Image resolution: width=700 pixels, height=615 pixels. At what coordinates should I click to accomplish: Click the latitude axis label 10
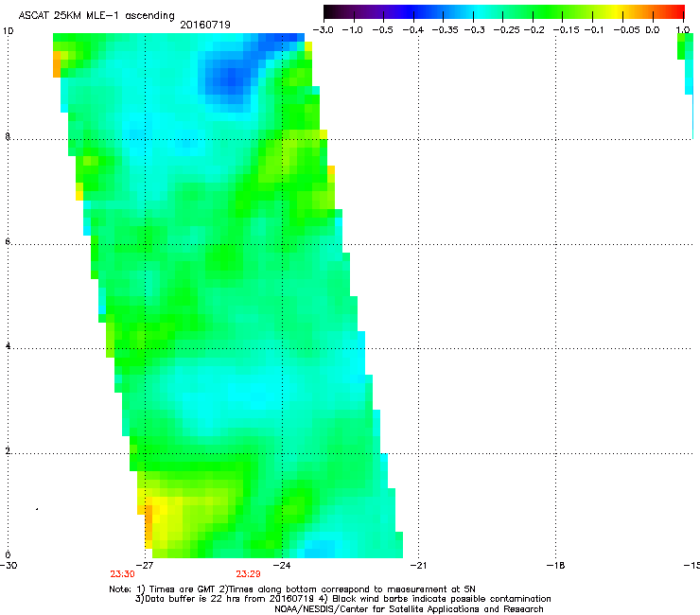click(x=8, y=31)
